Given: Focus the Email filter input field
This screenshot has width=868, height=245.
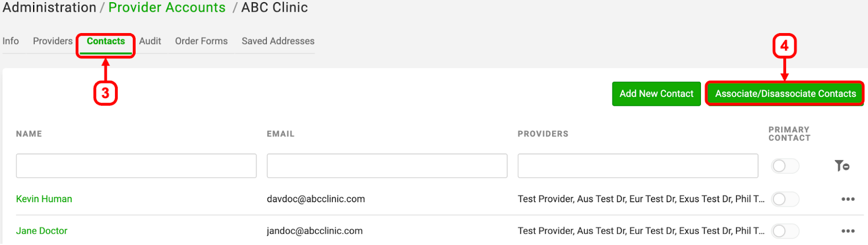Looking at the screenshot, I should (x=387, y=166).
